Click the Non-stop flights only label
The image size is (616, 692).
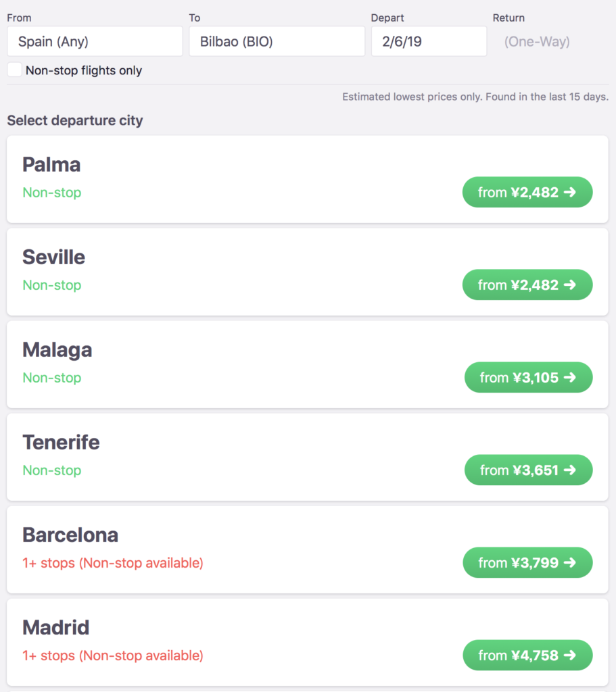point(84,70)
